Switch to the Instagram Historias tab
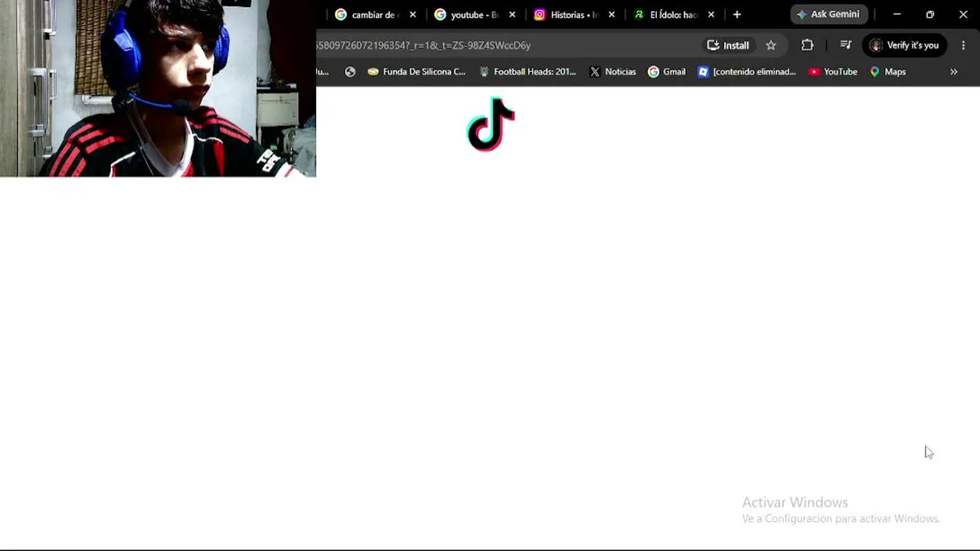The height and width of the screenshot is (551, 980). tap(575, 15)
